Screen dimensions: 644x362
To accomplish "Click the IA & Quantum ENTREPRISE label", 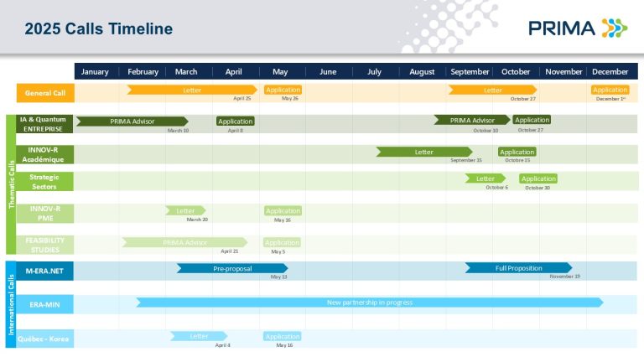I will [x=45, y=124].
